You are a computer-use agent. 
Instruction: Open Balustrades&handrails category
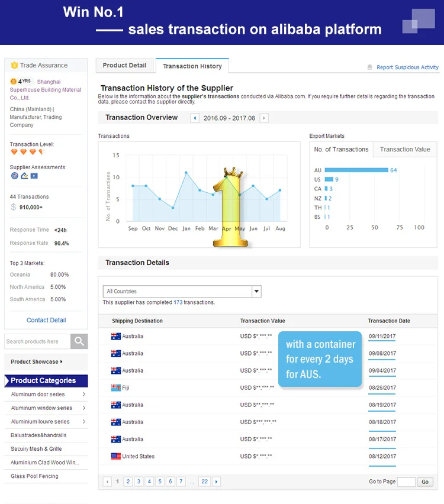pos(38,435)
